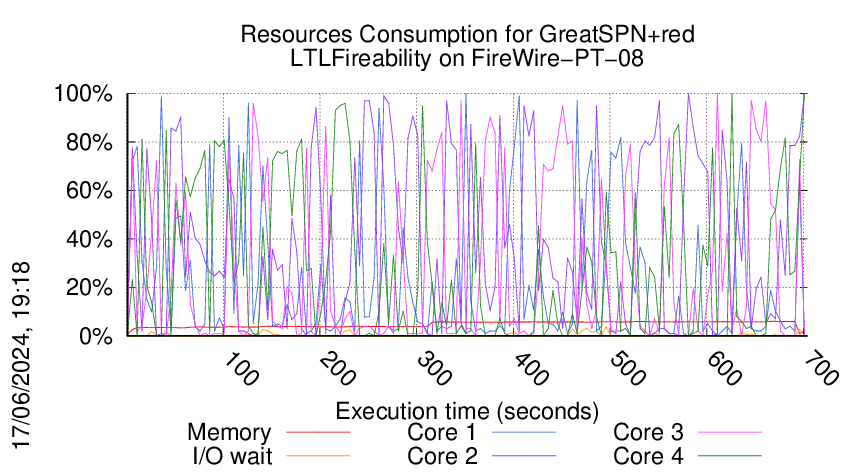The height and width of the screenshot is (475, 850).
Task: Click the Core 3 legend label
Action: (x=648, y=432)
